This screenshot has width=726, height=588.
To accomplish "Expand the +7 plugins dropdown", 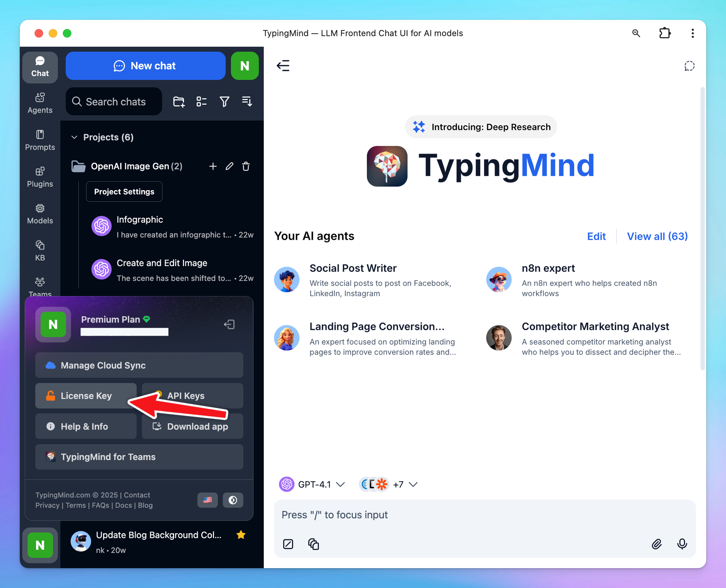I will 405,484.
